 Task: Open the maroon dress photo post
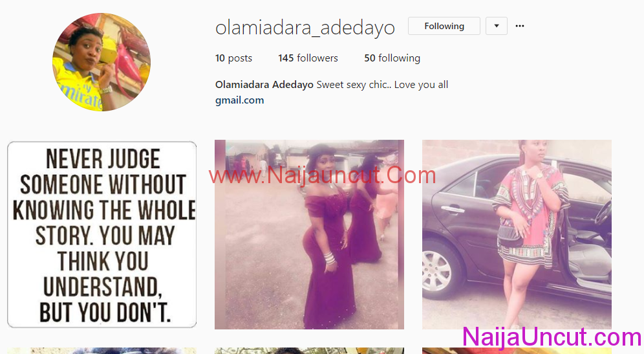click(309, 234)
